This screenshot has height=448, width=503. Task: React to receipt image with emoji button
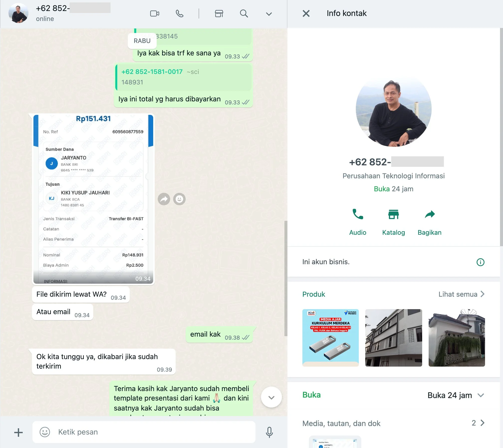[179, 199]
